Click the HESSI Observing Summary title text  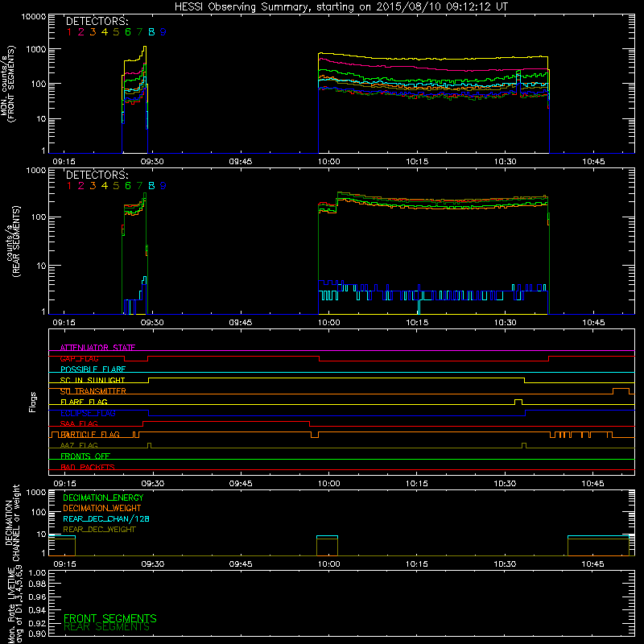(341, 7)
